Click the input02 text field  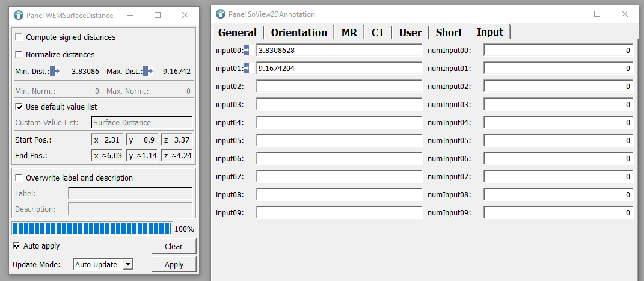339,87
